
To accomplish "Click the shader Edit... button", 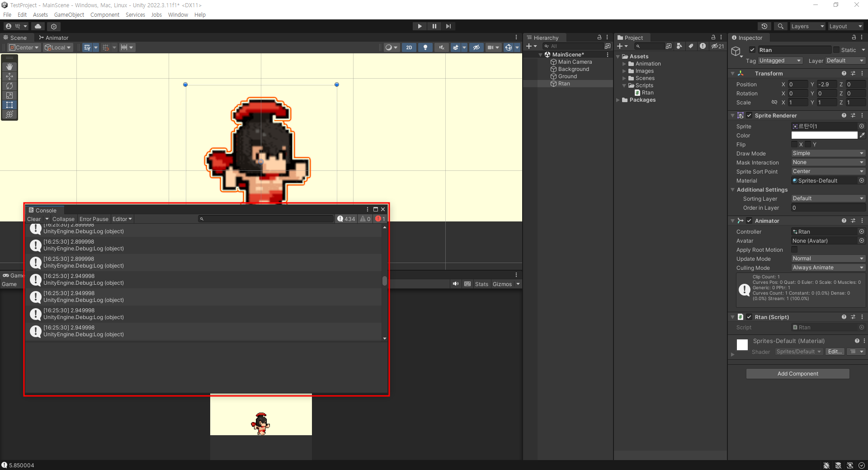I will 835,352.
